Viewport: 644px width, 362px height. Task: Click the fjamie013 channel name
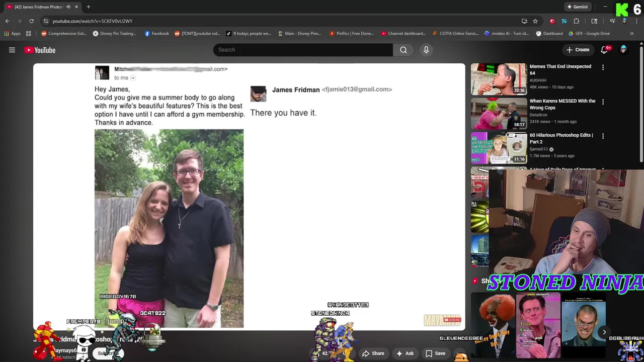coord(539,149)
